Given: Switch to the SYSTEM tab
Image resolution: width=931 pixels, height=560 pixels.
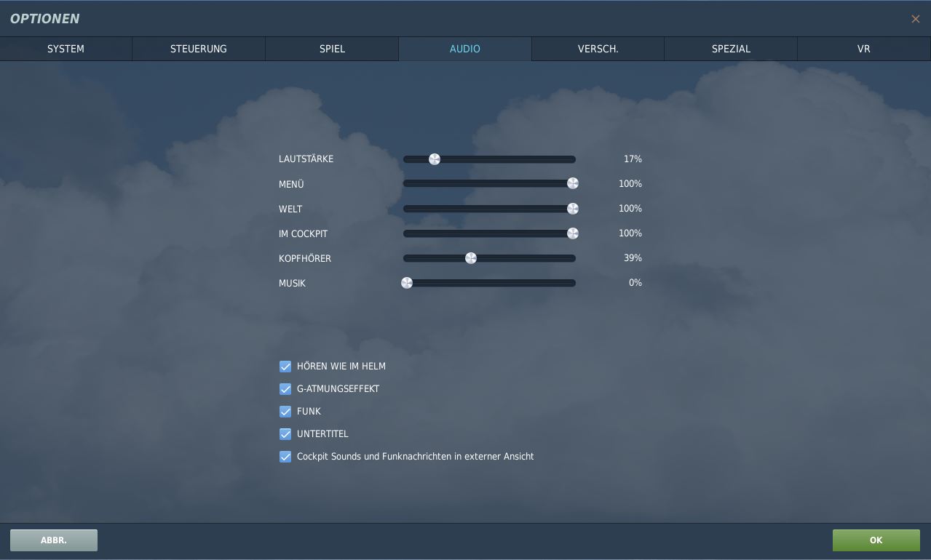Looking at the screenshot, I should coord(66,49).
